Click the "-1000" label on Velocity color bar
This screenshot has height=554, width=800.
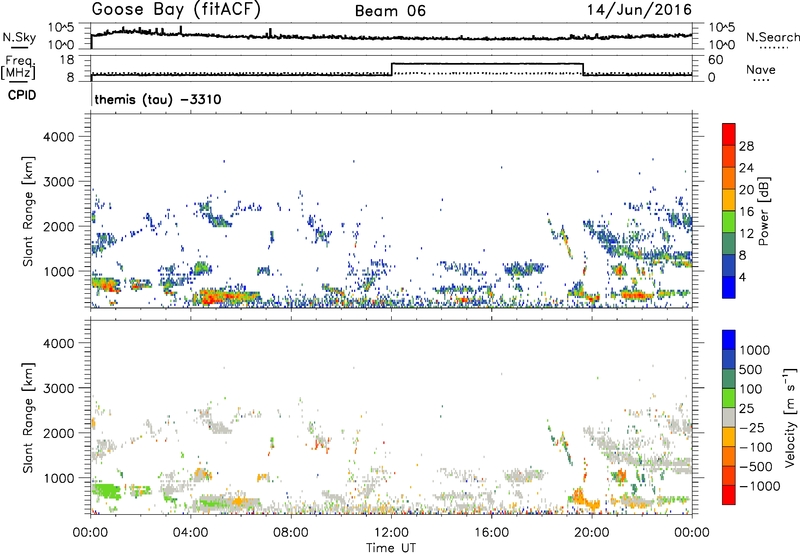pos(760,486)
